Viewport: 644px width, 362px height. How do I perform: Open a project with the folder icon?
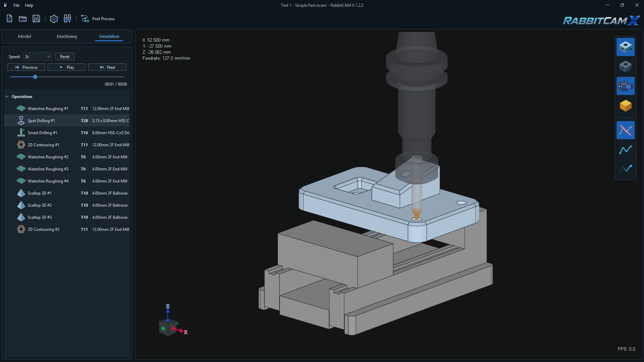tap(22, 18)
